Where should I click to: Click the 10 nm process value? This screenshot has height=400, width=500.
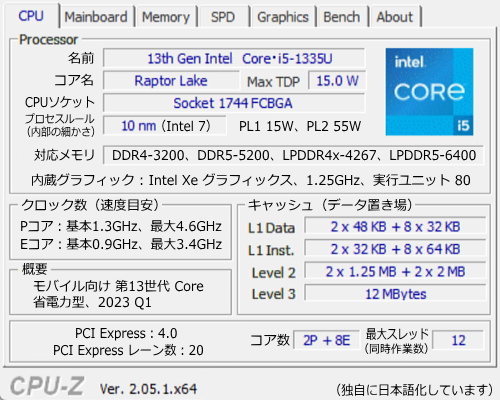(x=165, y=126)
